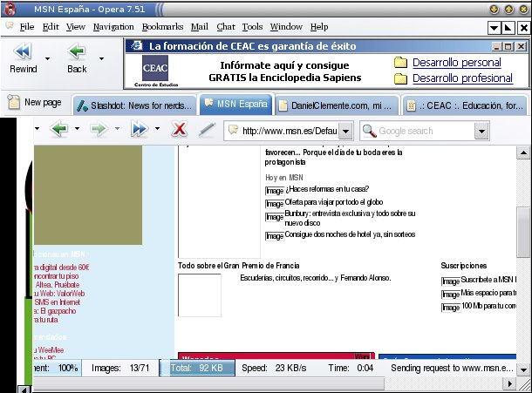Click the vertical scrollbar thumb

523,232
